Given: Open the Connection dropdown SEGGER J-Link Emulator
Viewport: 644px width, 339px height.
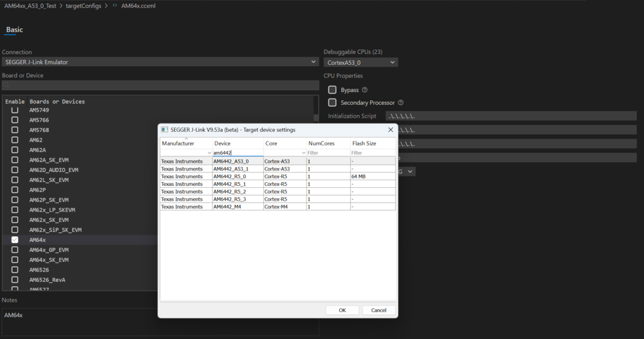Looking at the screenshot, I should (160, 62).
